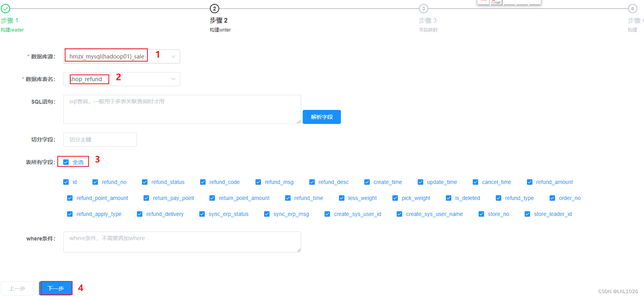
Task: Uncheck the refund_type field checkbox
Action: [x=499, y=198]
